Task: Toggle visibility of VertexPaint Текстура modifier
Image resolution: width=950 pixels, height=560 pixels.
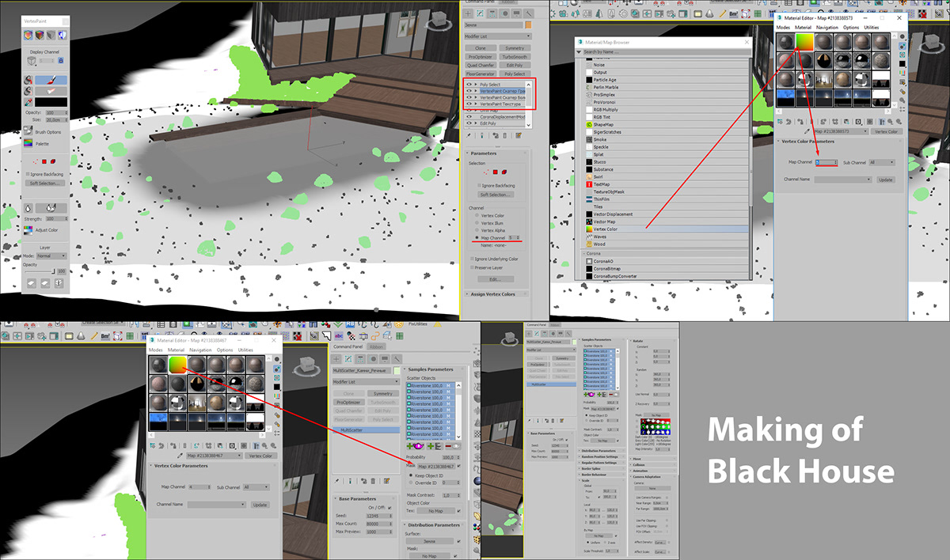Action: click(x=469, y=104)
